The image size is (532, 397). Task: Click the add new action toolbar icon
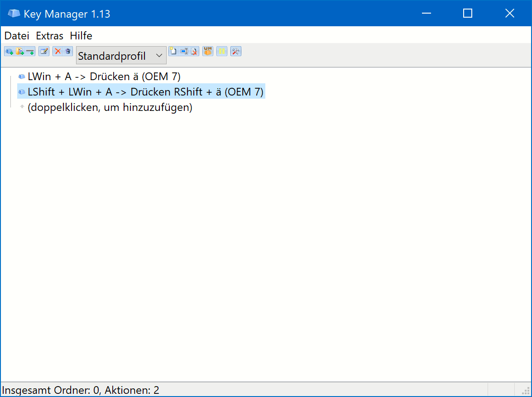(x=9, y=51)
